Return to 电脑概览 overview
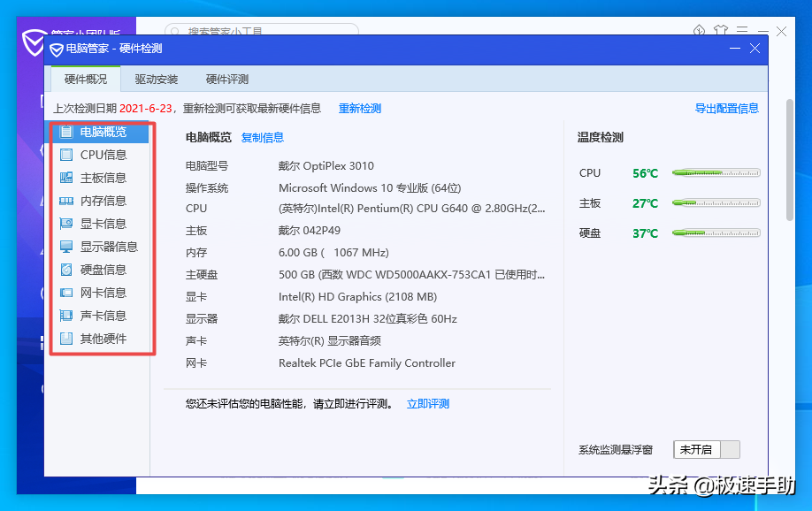The image size is (812, 511). click(x=100, y=132)
